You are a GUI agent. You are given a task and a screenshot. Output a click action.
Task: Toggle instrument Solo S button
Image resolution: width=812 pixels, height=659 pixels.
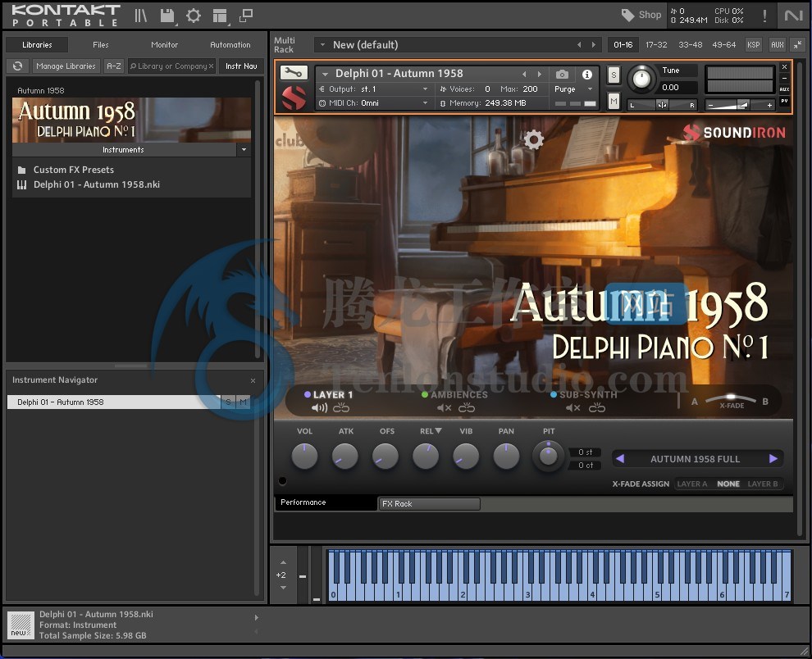(x=614, y=75)
